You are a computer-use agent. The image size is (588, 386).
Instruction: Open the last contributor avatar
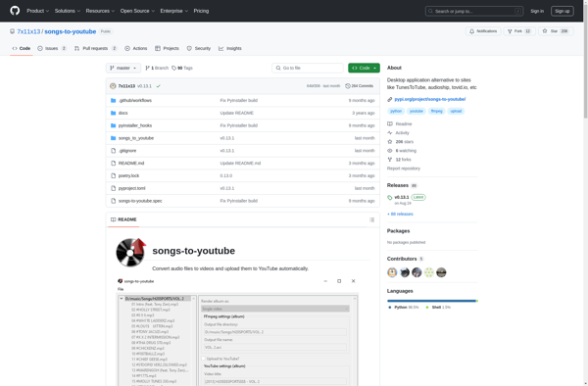coord(441,272)
